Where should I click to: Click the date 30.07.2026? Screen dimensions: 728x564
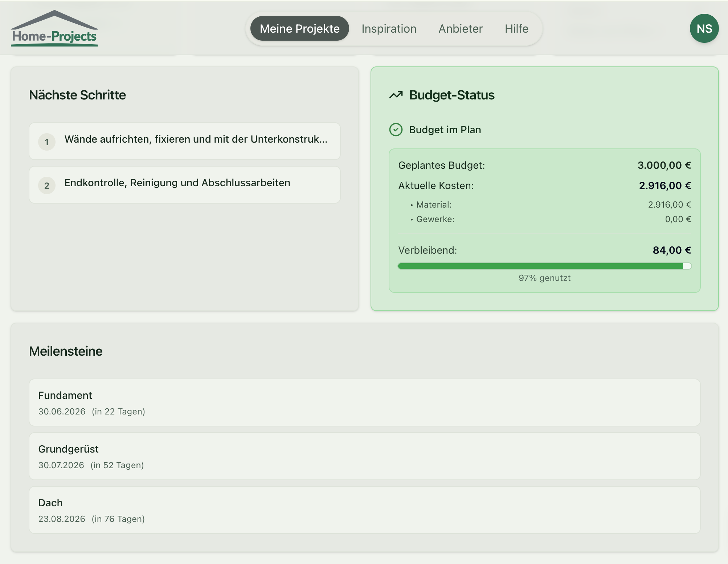(61, 465)
